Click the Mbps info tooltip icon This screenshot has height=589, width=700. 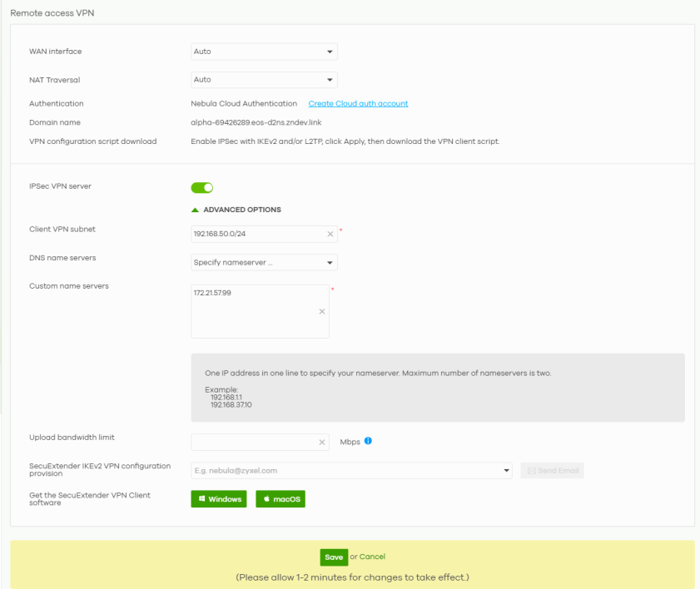click(368, 441)
